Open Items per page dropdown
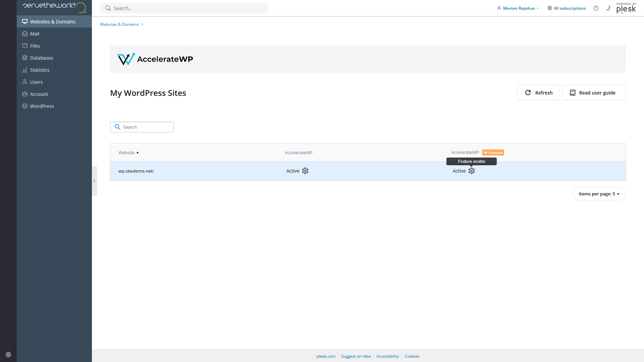644x362 pixels. [599, 194]
